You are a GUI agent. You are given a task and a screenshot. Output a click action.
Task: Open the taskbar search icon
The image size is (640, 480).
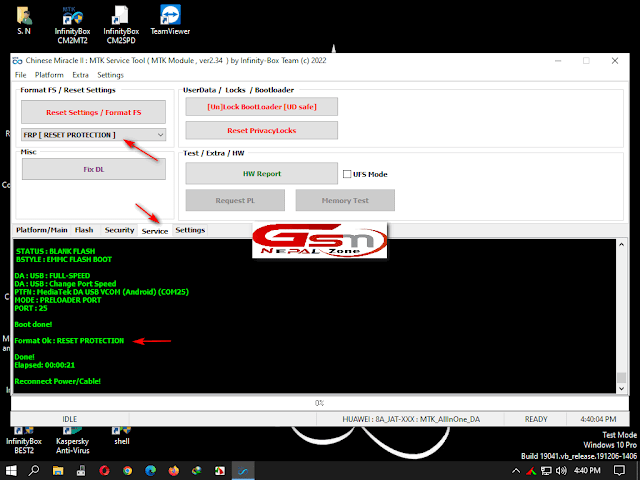pos(34,471)
